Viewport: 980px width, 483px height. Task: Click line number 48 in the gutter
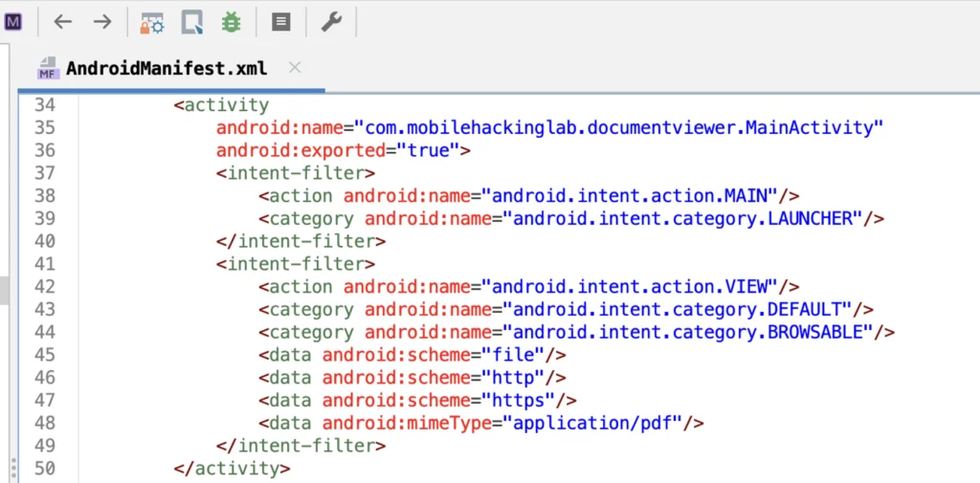44,423
